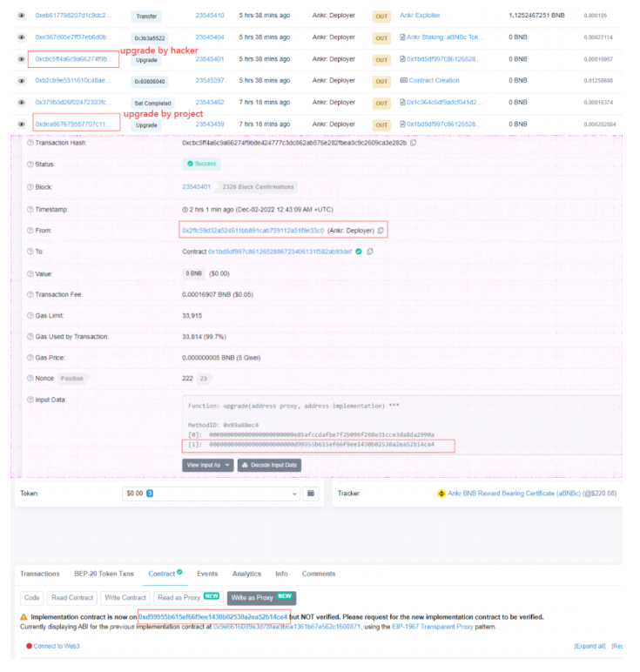Open the Ankr Staking: aBNBc Tok... link
Image resolution: width=640 pixels, height=672 pixels.
(x=445, y=37)
